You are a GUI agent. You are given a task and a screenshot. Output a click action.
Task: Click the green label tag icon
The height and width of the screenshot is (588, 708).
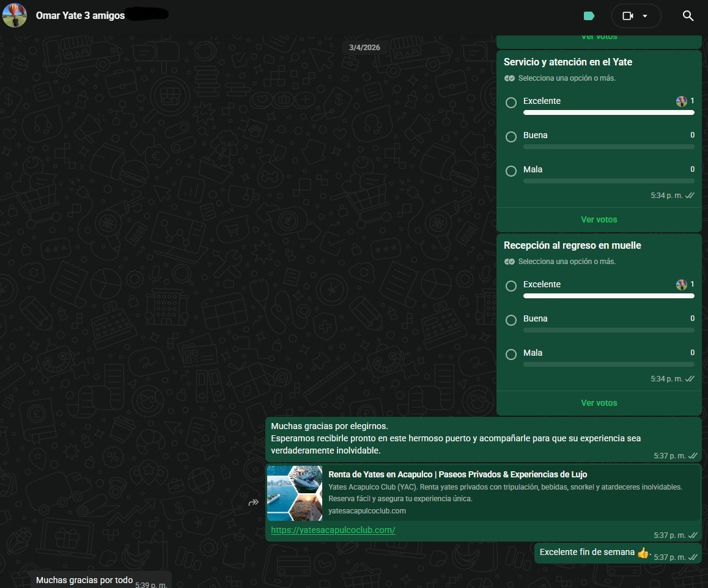point(589,17)
